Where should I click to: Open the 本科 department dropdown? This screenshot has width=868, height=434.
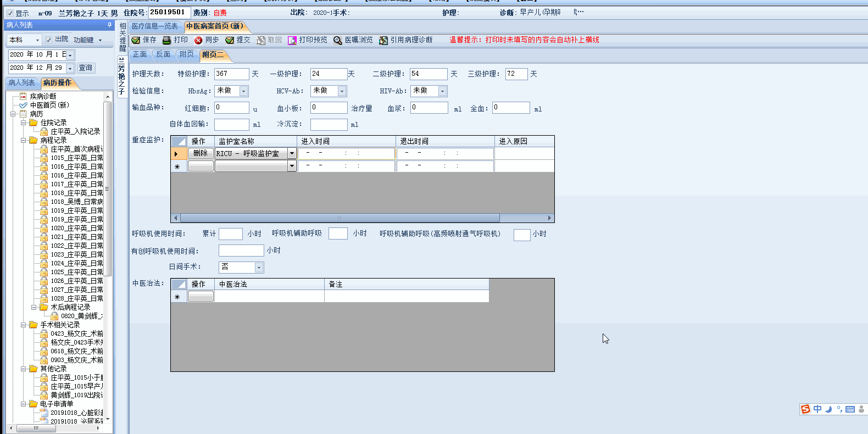pyautogui.click(x=37, y=40)
